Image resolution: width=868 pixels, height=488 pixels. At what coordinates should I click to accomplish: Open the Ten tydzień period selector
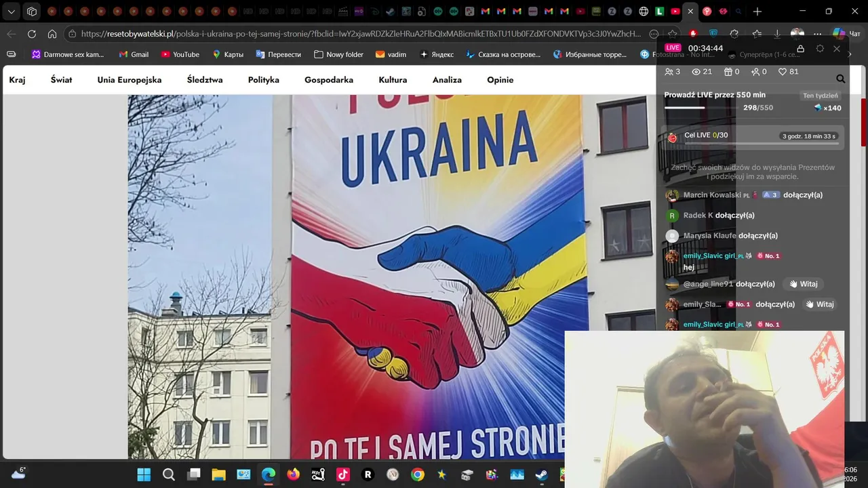click(x=821, y=96)
